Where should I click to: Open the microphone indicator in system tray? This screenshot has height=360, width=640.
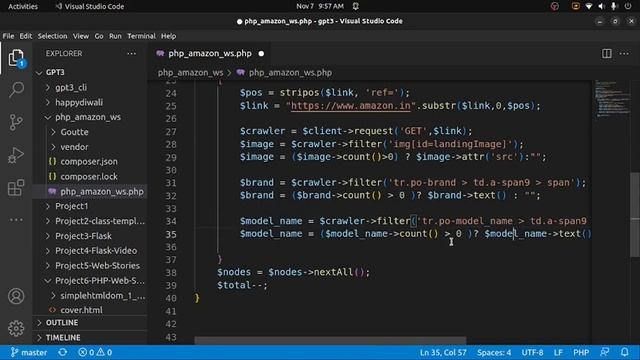pos(613,6)
